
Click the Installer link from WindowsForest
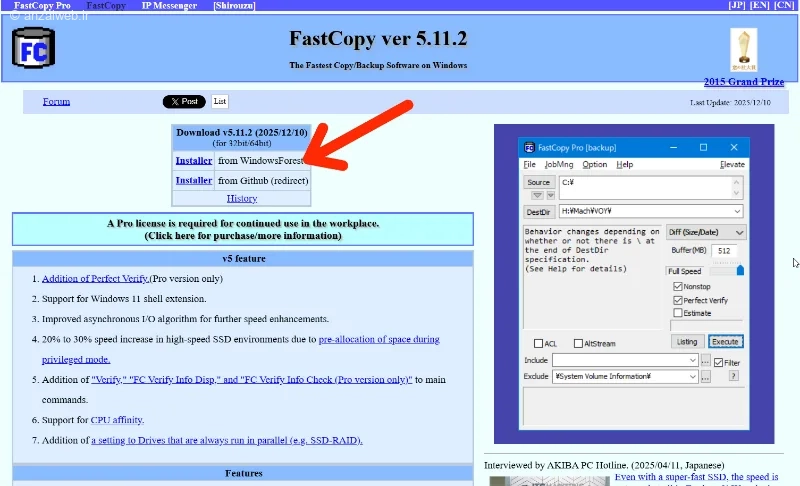pos(193,160)
